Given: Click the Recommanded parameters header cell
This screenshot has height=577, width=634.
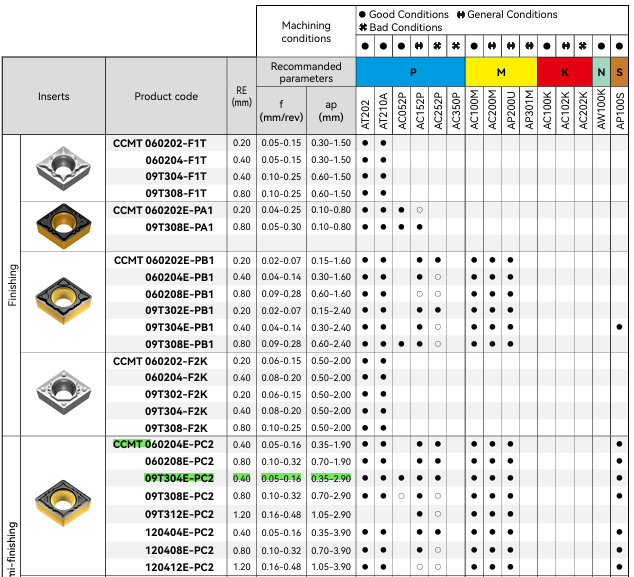Looking at the screenshot, I should [x=306, y=72].
